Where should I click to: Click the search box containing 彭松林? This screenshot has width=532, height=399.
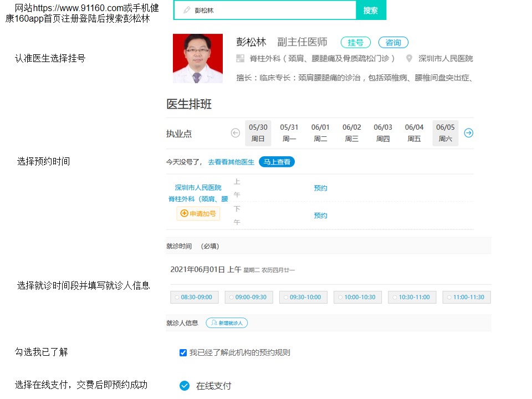[266, 11]
